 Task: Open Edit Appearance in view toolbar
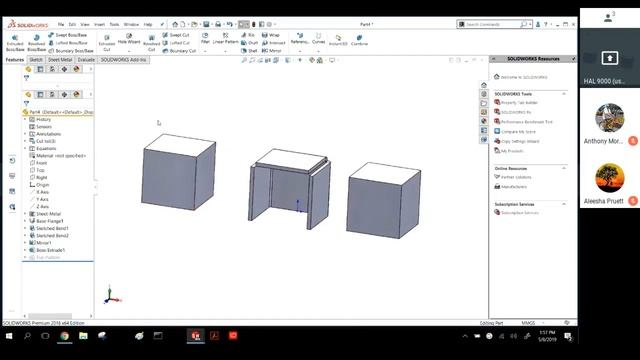(312, 60)
